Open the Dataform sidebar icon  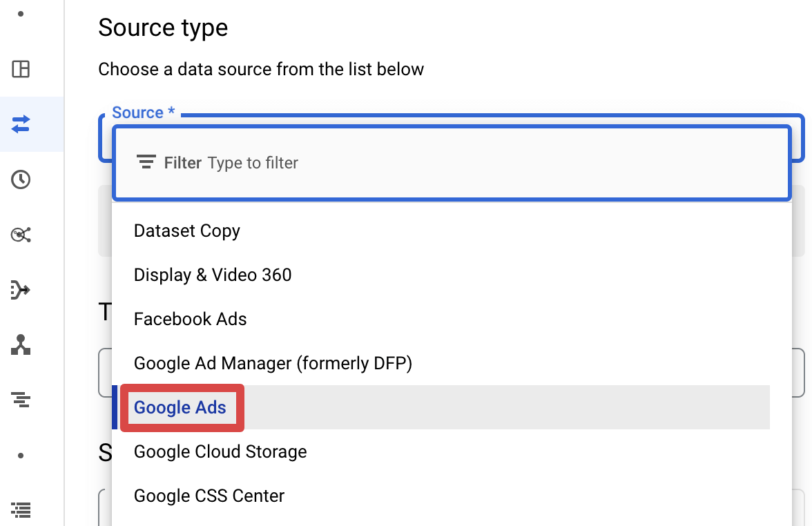click(21, 290)
